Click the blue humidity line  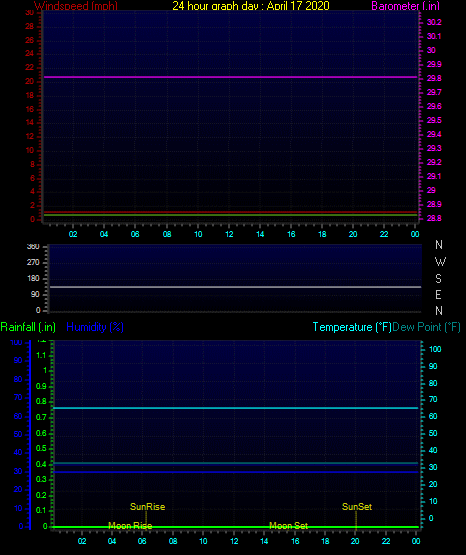(235, 472)
